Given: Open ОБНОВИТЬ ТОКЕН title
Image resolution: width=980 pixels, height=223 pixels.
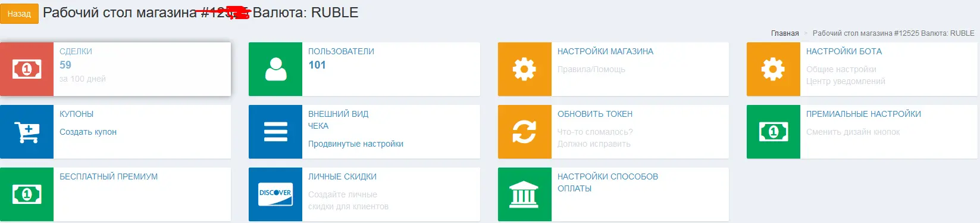Looking at the screenshot, I should pyautogui.click(x=595, y=114).
